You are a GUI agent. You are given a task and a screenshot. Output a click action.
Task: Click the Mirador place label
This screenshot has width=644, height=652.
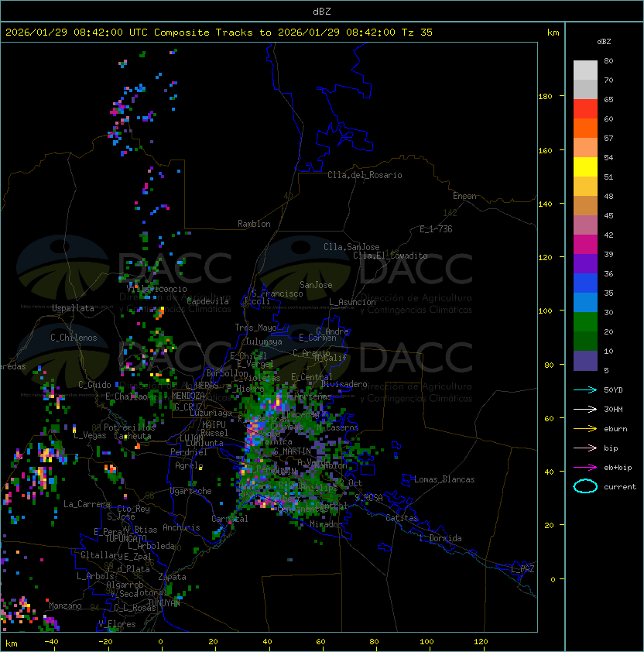click(327, 525)
